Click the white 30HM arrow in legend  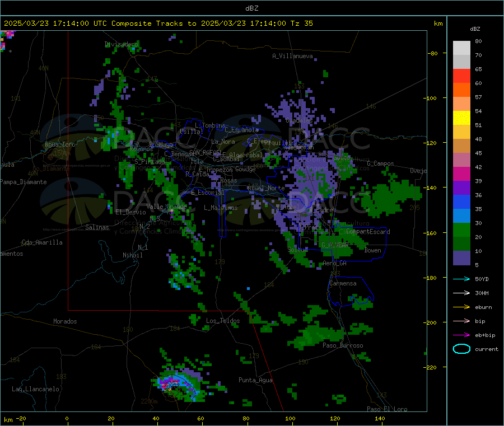pos(461,293)
